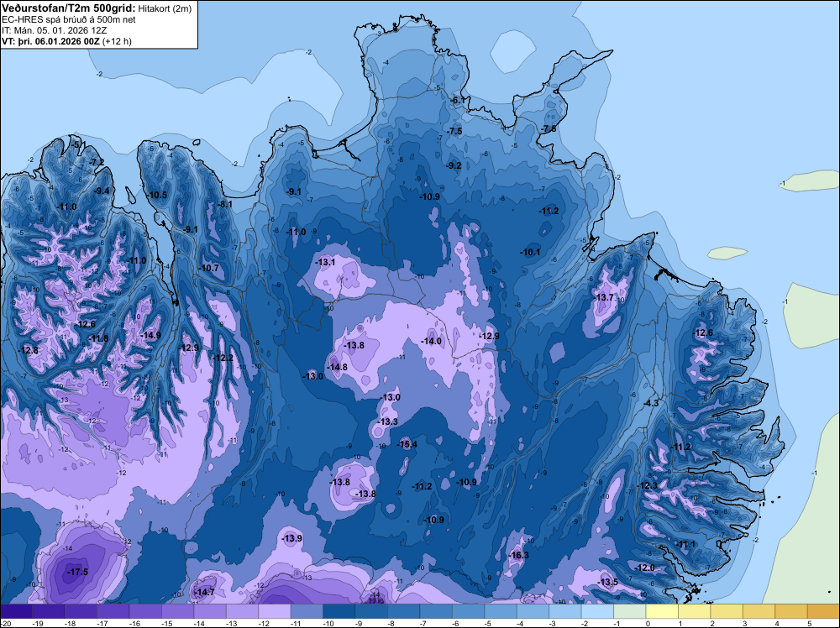This screenshot has height=628, width=840.
Task: Click the valid time 'VT: þri. 06.01.2026 00Z'
Action: coord(50,41)
